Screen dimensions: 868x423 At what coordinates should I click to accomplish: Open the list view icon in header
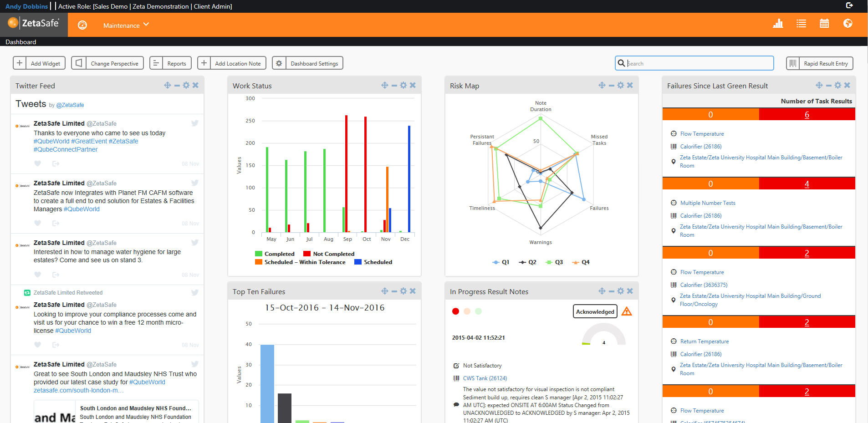pos(801,24)
